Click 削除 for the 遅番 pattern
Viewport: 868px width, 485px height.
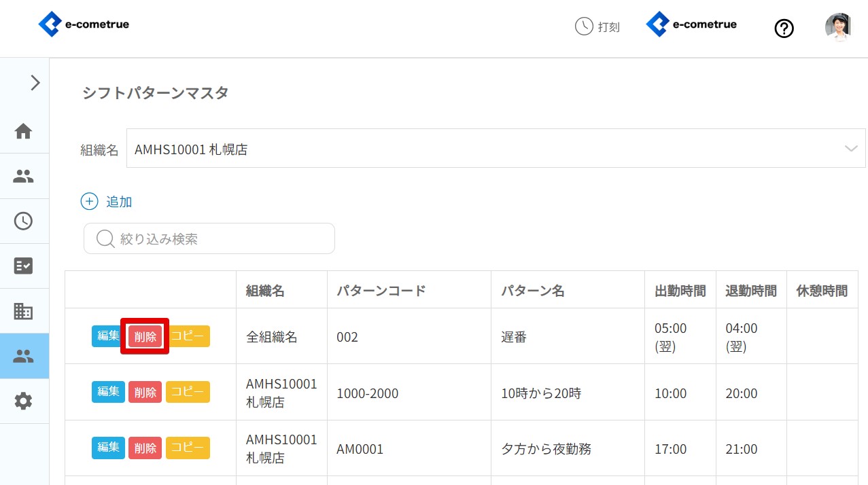point(145,336)
